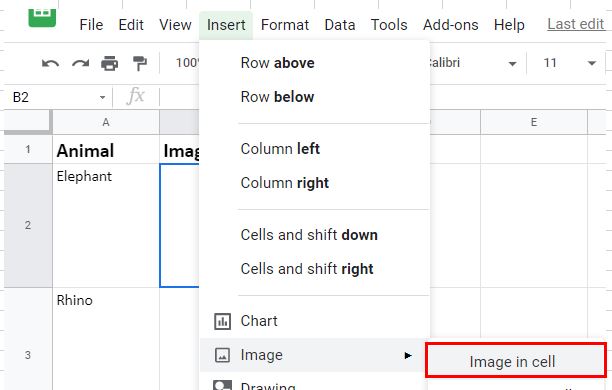Open the name box dropdown arrow
This screenshot has width=612, height=390.
[102, 97]
